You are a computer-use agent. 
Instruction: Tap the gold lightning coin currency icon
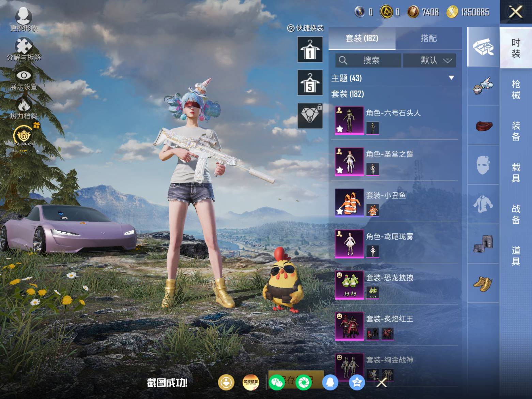click(x=452, y=12)
